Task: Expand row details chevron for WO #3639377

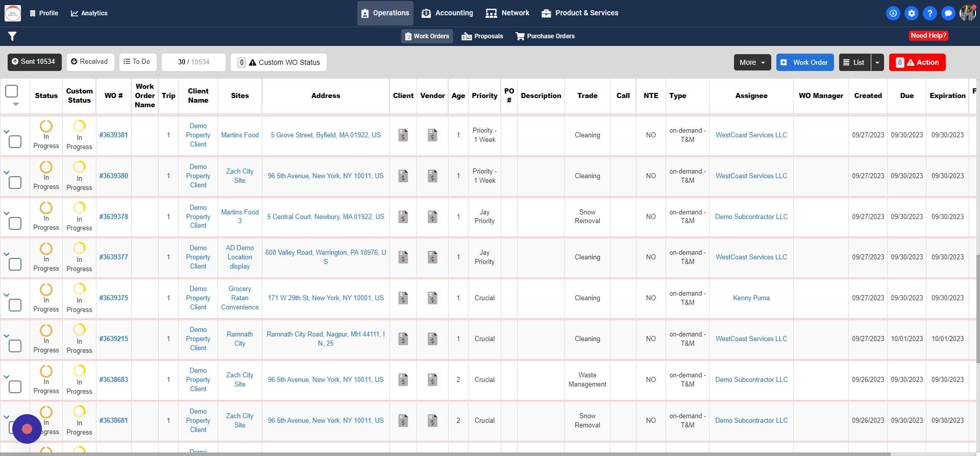Action: 7,254
